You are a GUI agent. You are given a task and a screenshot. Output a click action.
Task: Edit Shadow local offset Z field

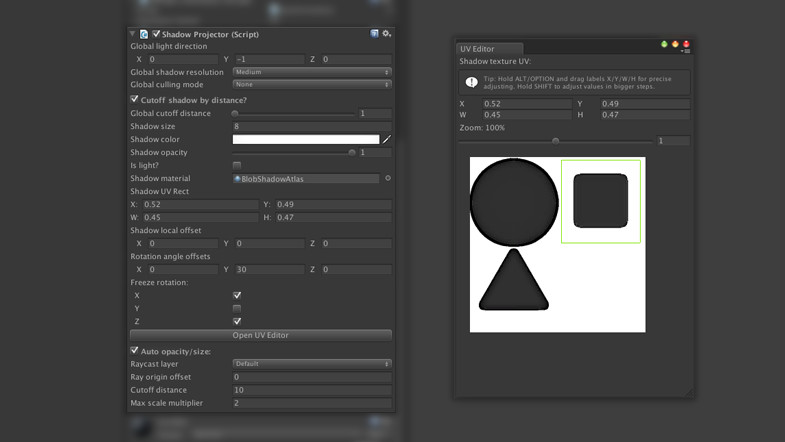pos(356,243)
